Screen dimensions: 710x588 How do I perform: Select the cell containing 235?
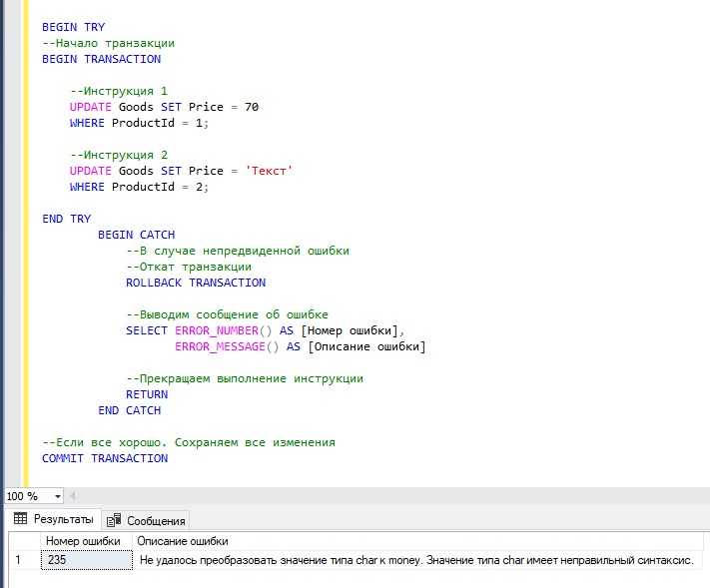(84, 561)
